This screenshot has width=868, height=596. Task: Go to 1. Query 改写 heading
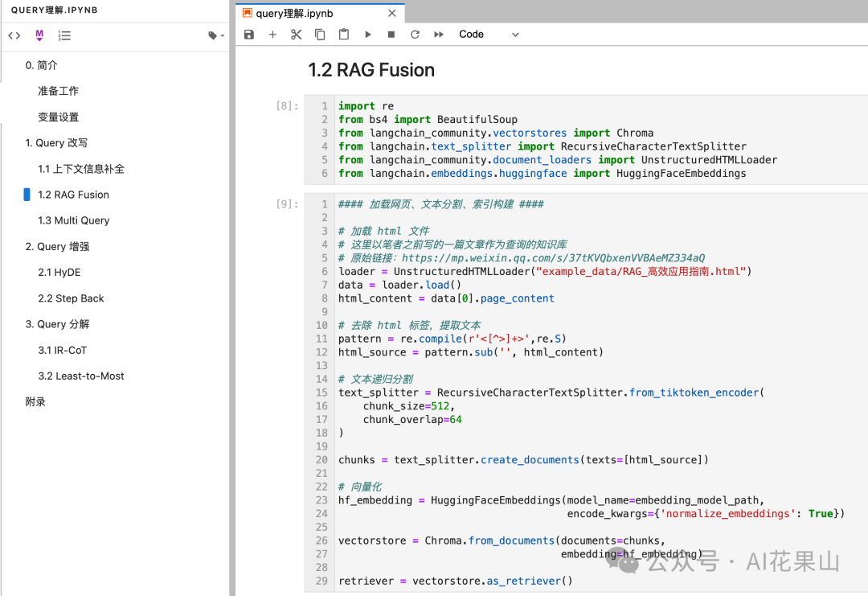tap(56, 143)
